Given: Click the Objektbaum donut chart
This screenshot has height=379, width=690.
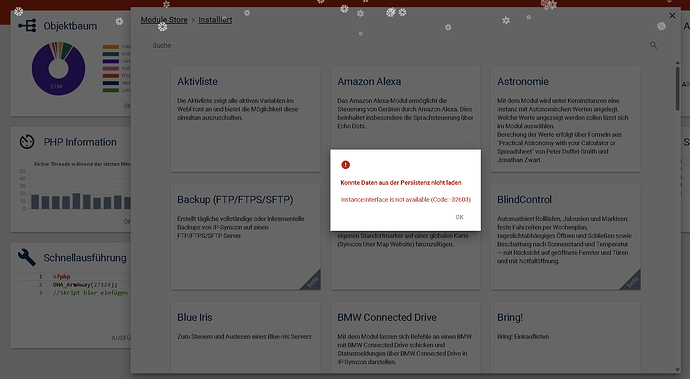Looking at the screenshot, I should (58, 68).
